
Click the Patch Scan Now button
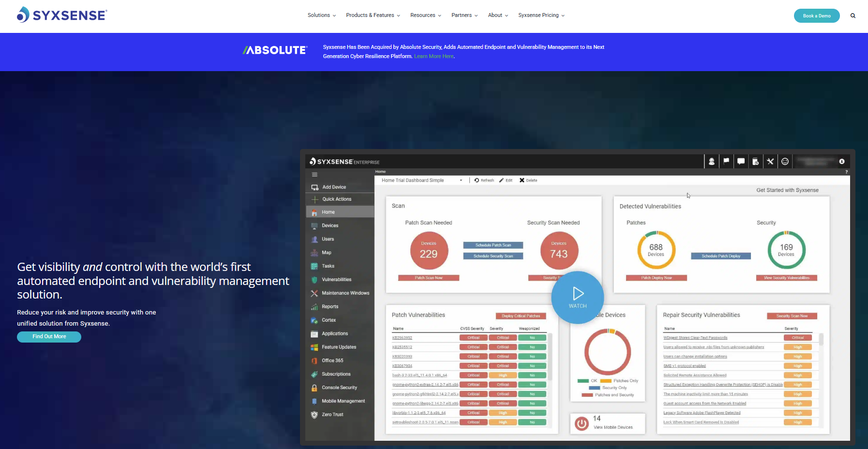429,278
